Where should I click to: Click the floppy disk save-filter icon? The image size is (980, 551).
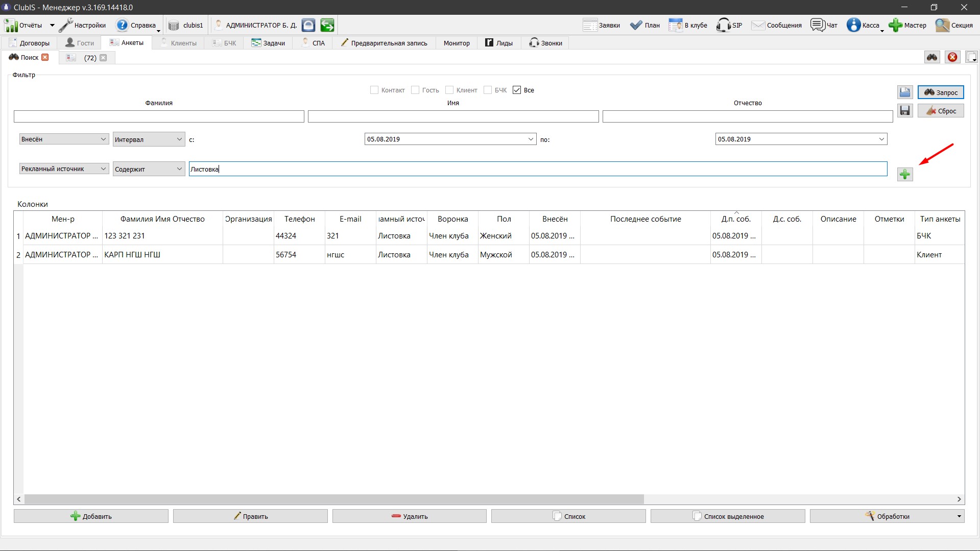point(905,111)
